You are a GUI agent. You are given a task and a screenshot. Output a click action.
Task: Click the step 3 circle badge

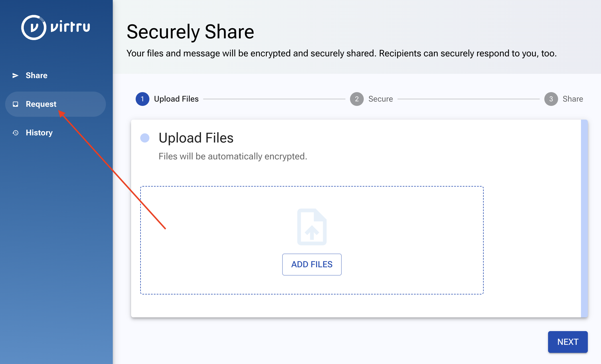(551, 99)
